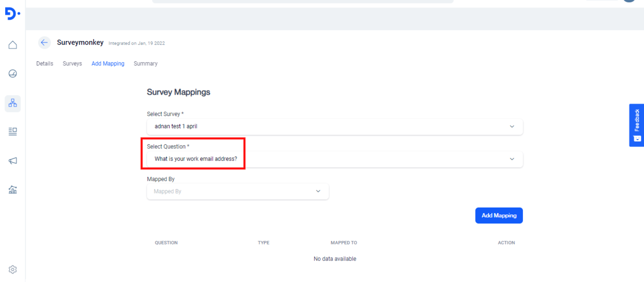Switch to the Surveys tab
This screenshot has width=644, height=282.
(x=72, y=64)
